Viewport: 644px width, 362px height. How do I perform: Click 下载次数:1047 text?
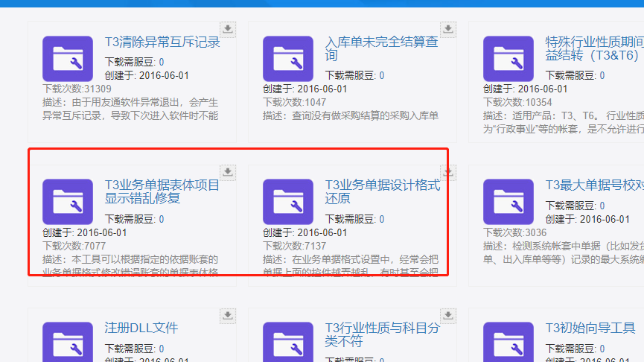[295, 102]
